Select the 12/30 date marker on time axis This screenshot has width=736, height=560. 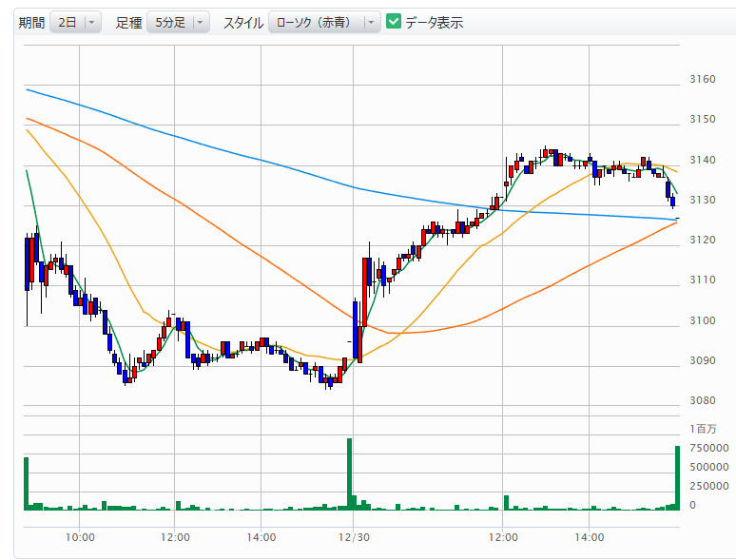tap(353, 537)
